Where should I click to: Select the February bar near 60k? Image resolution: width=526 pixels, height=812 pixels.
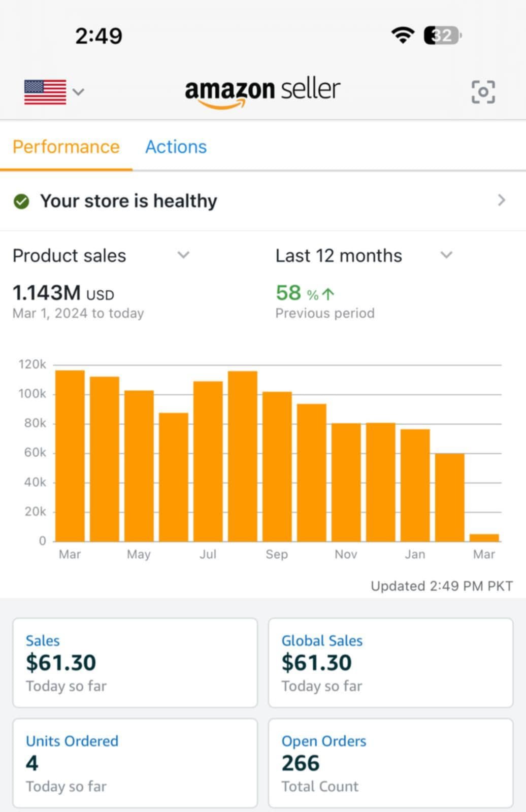[450, 497]
